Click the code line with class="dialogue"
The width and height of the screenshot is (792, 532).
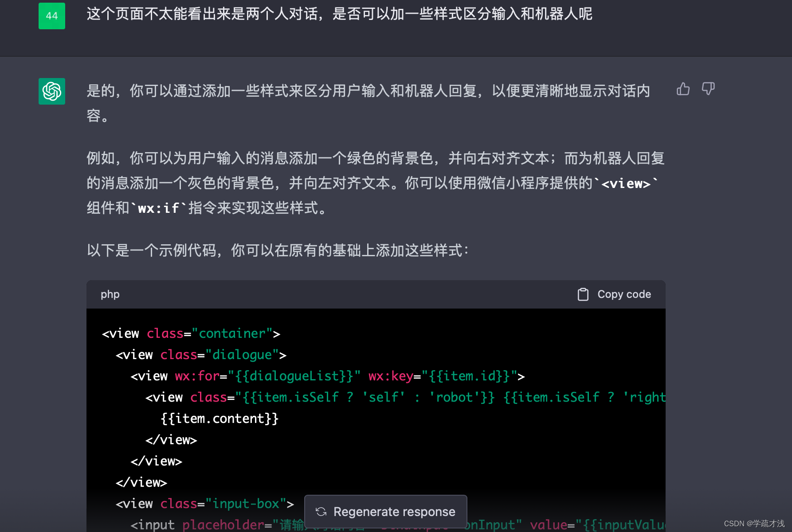pyautogui.click(x=201, y=355)
